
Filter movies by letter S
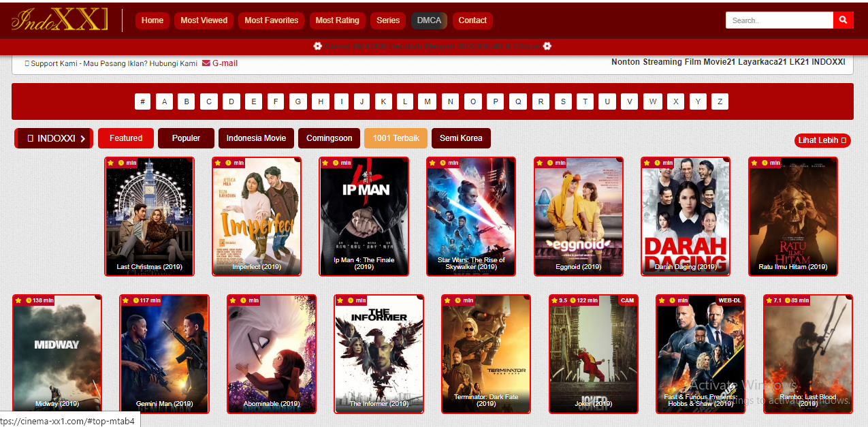point(563,102)
